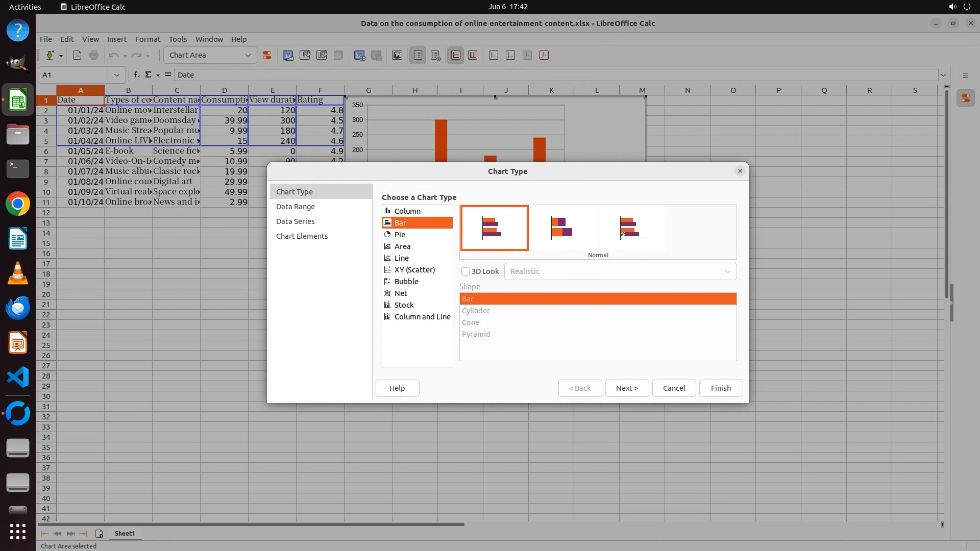The image size is (980, 551).
Task: Go to Data Series wizard step
Action: [x=295, y=221]
